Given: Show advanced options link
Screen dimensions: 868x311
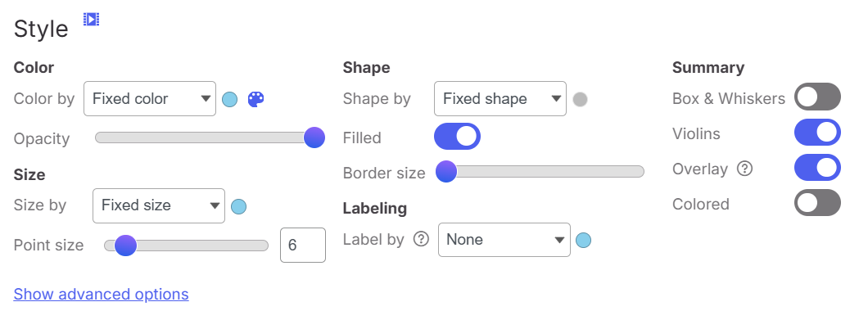Looking at the screenshot, I should pyautogui.click(x=102, y=294).
